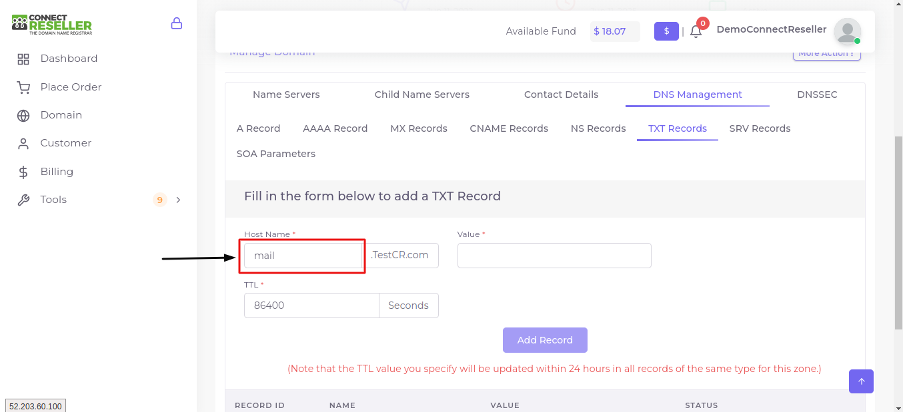This screenshot has height=412, width=904.
Task: Open the user profile avatar
Action: [848, 31]
